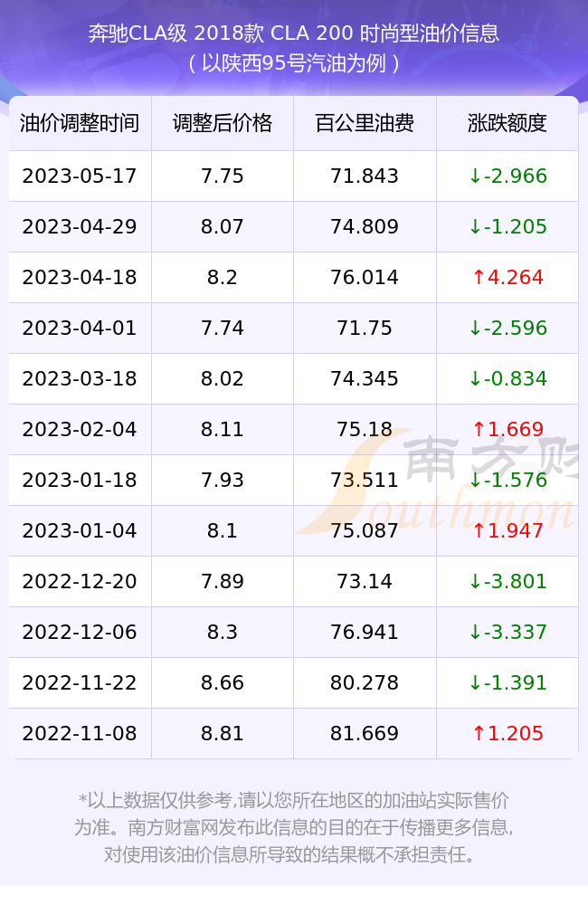Image resolution: width=588 pixels, height=905 pixels.
Task: Select the fuel cost 76.014
Action: pyautogui.click(x=365, y=278)
